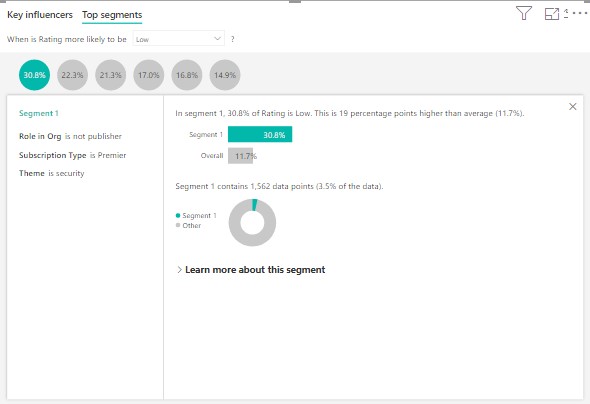The image size is (590, 404).
Task: Click the gray Overall 11.7% bar
Action: coord(241,156)
